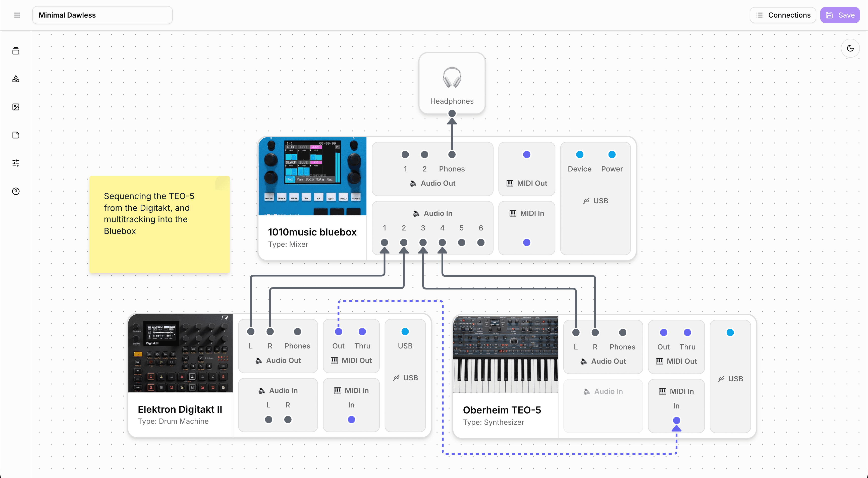Click bluebox USB Device port

580,155
